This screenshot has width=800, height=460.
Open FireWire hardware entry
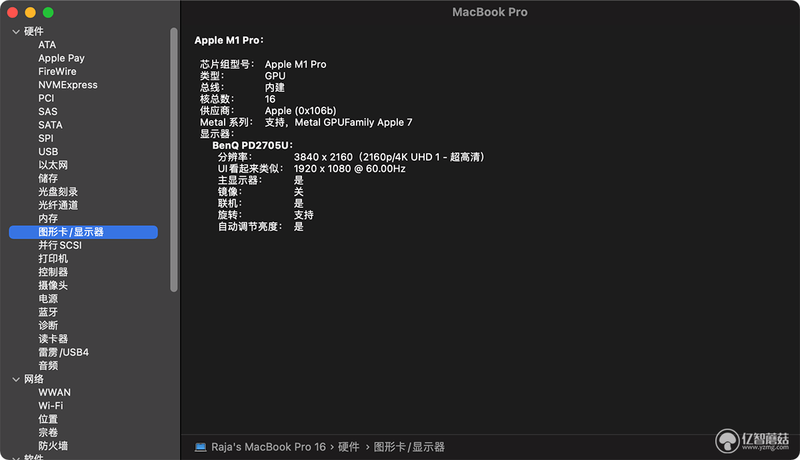click(x=57, y=71)
